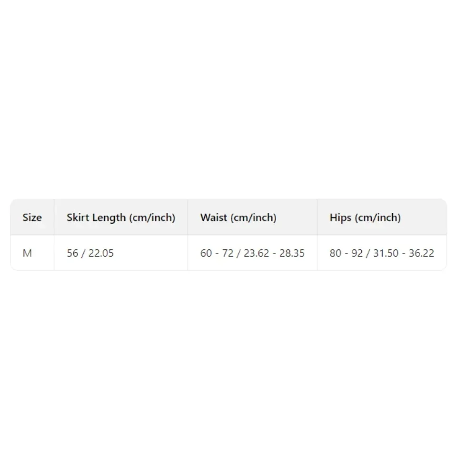The image size is (476, 476).
Task: Select the 31.50 hips inch value
Action: pyautogui.click(x=386, y=253)
